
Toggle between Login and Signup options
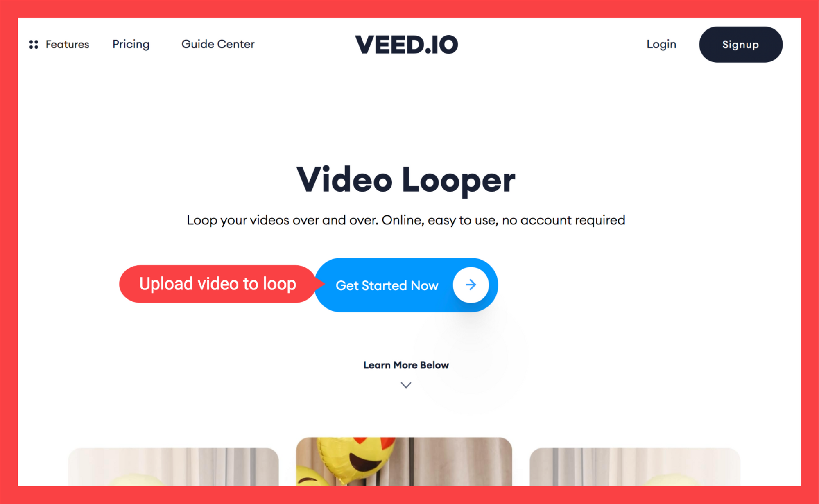(x=659, y=44)
